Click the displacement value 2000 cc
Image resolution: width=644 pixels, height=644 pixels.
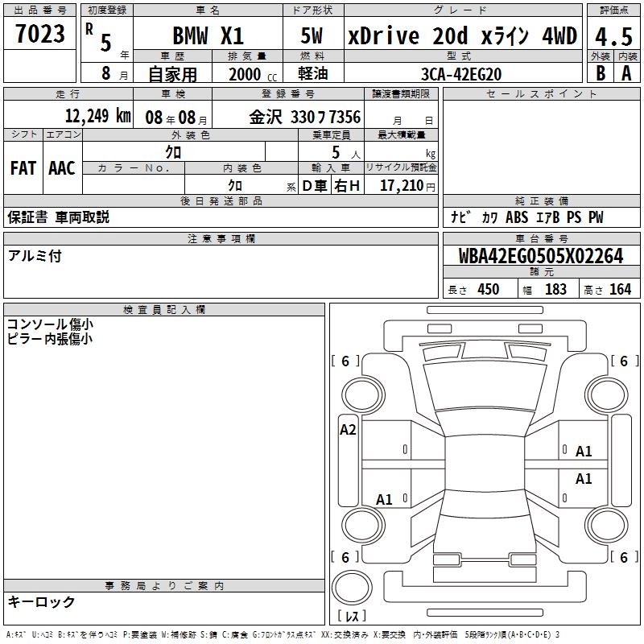coord(253,74)
